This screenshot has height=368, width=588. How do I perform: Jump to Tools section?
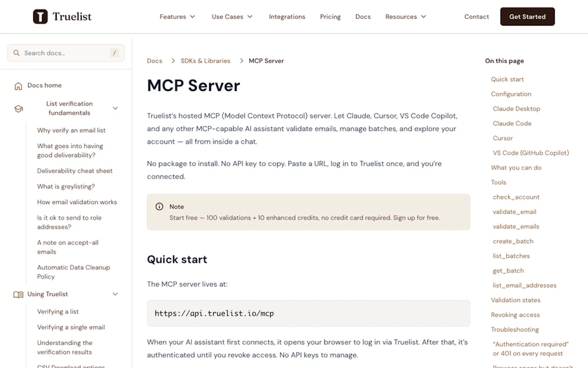pos(498,182)
